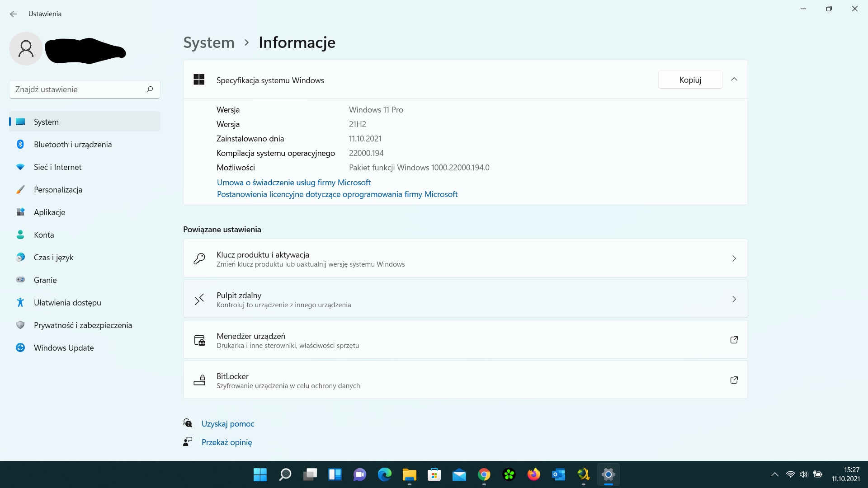The image size is (868, 488).
Task: Open Widgets from taskbar
Action: (335, 474)
